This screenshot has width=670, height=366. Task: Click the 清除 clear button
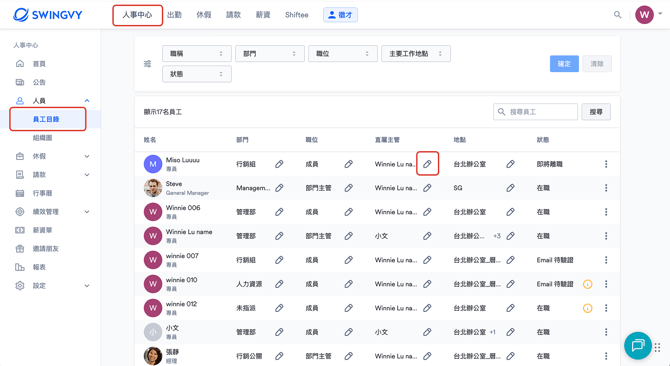[x=597, y=64]
